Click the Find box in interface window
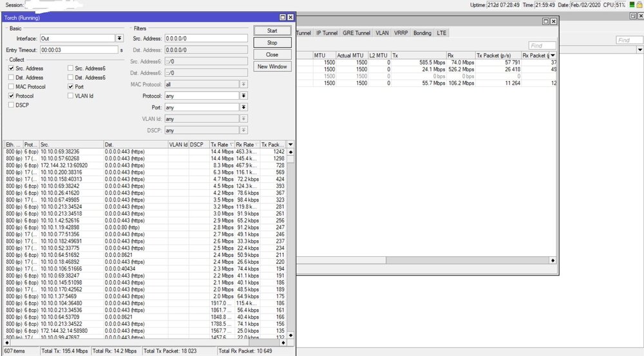Viewport: 644px width, 356px height. [542, 46]
